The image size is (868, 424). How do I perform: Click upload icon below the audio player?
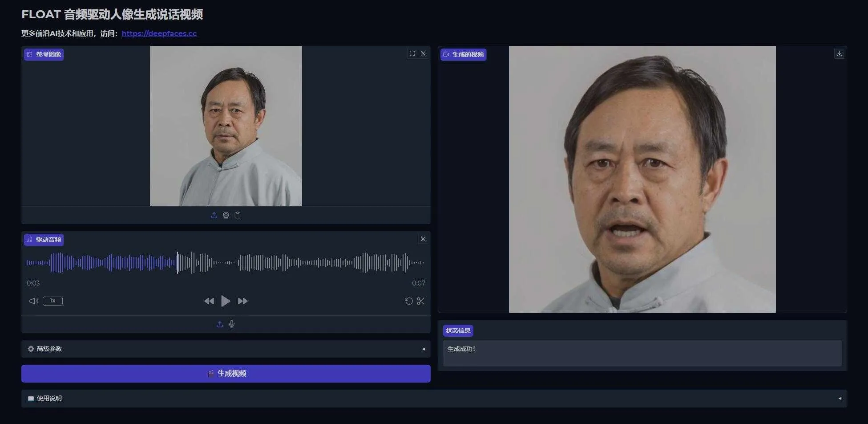click(x=220, y=324)
